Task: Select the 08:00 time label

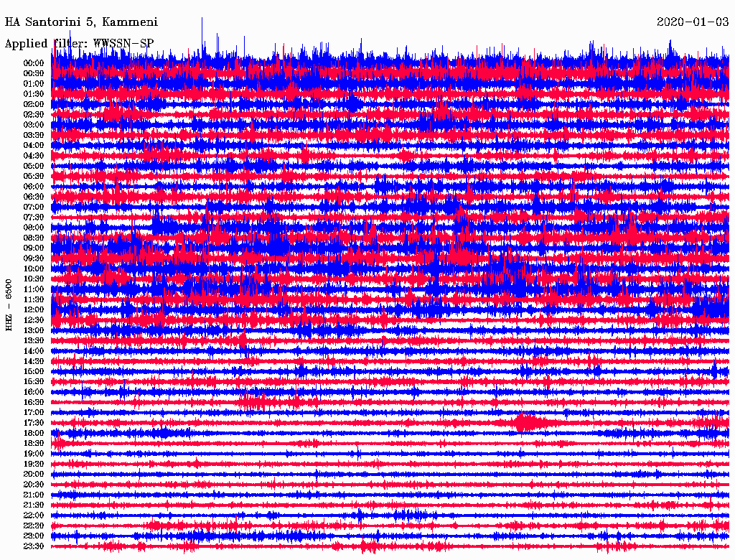Action: tap(34, 228)
